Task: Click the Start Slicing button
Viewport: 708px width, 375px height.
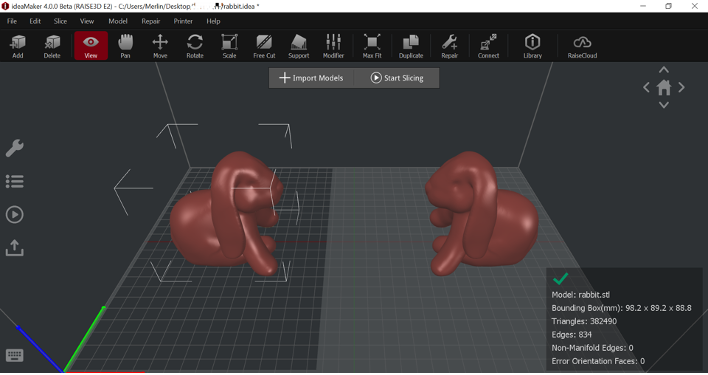Action: (397, 78)
